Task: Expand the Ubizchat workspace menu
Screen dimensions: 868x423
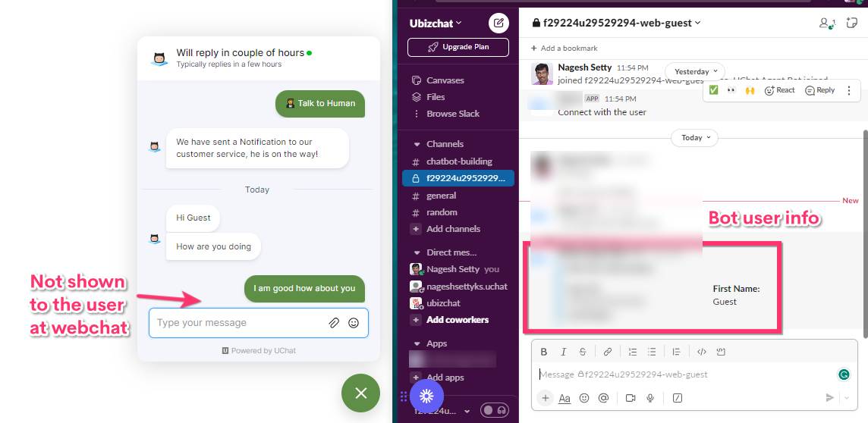Action: click(x=435, y=23)
